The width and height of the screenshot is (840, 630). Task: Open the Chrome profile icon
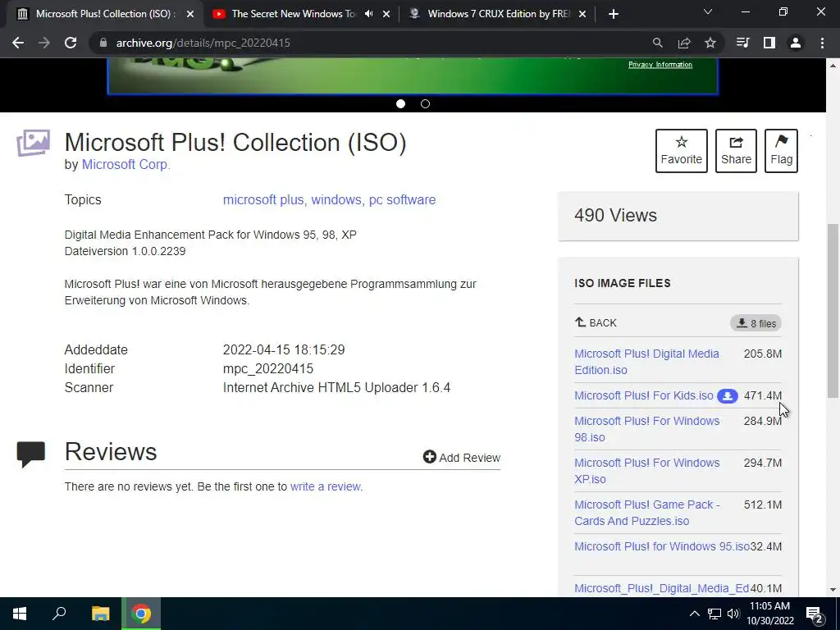796,43
